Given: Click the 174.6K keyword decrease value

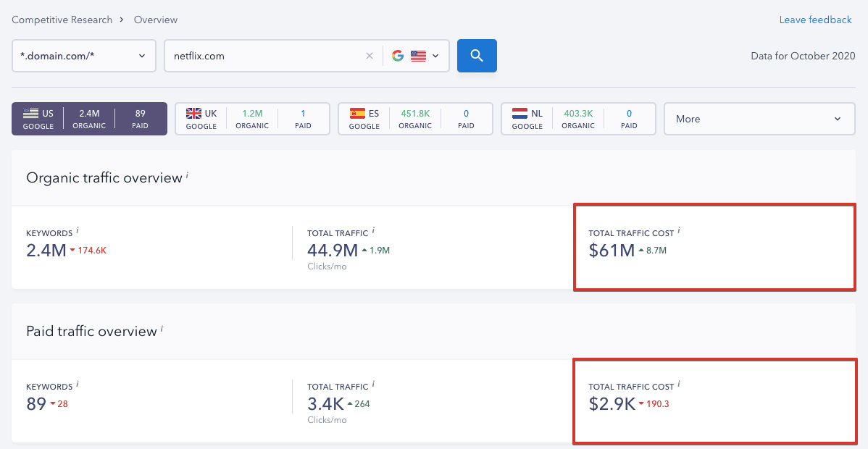Looking at the screenshot, I should coord(92,251).
